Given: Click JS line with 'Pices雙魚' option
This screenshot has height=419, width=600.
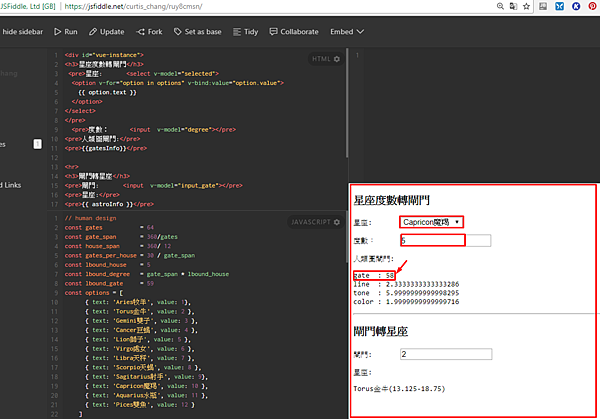Looking at the screenshot, I should pyautogui.click(x=140, y=405).
